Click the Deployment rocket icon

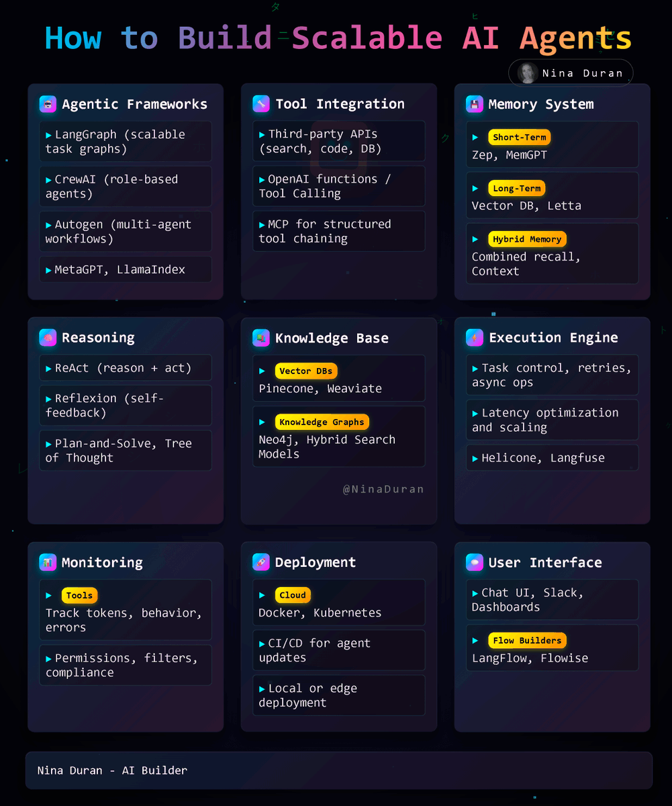pos(261,563)
